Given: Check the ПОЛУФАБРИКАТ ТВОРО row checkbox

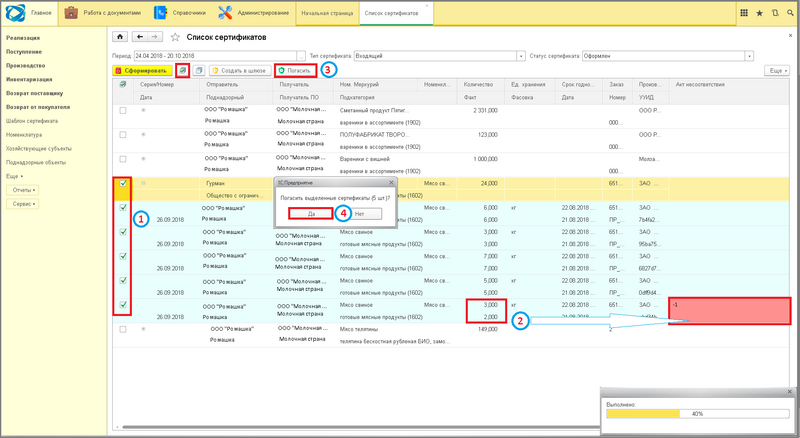Looking at the screenshot, I should pos(122,135).
